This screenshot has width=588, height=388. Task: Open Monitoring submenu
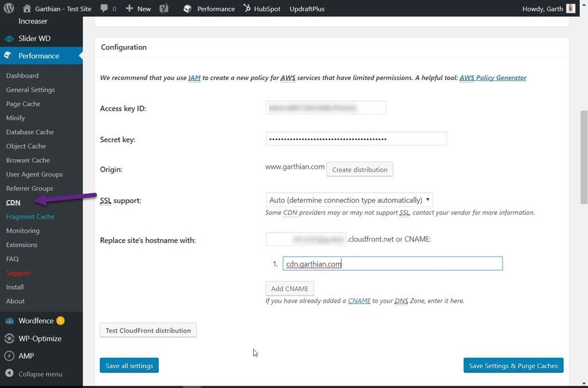tap(22, 231)
